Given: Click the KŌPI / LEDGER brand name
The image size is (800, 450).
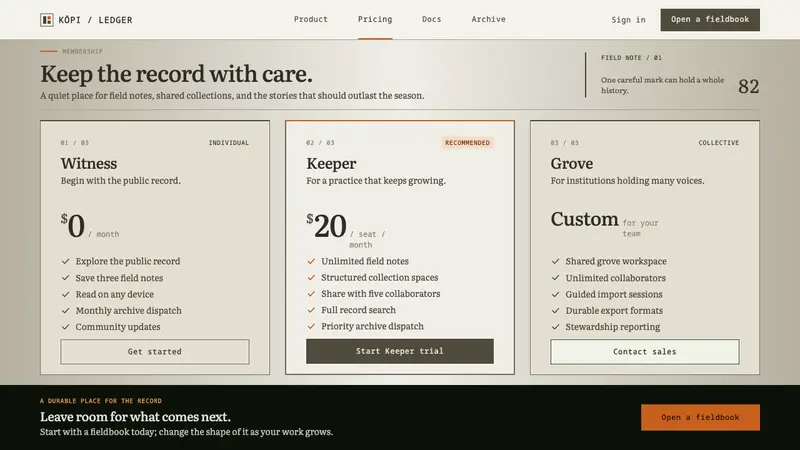Looking at the screenshot, I should coord(95,20).
